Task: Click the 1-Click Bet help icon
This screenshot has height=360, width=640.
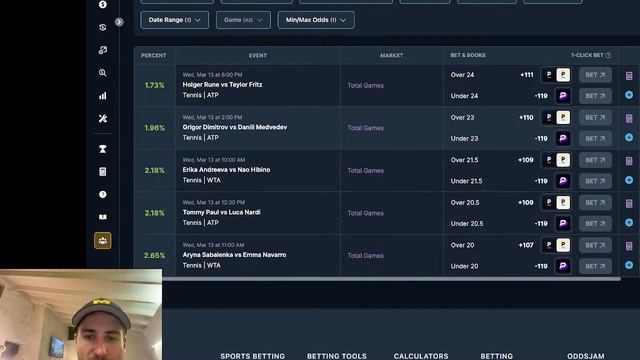Action: pyautogui.click(x=608, y=55)
